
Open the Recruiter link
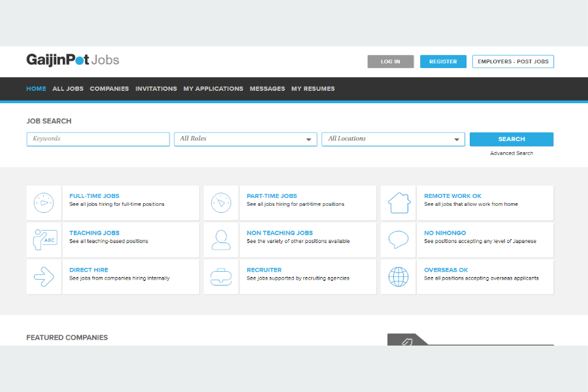pos(264,270)
